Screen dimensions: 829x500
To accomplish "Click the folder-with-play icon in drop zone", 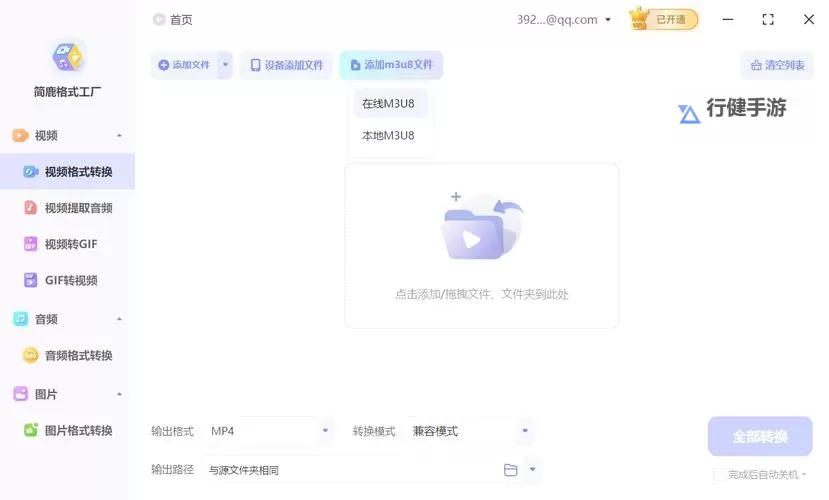I will tap(481, 227).
